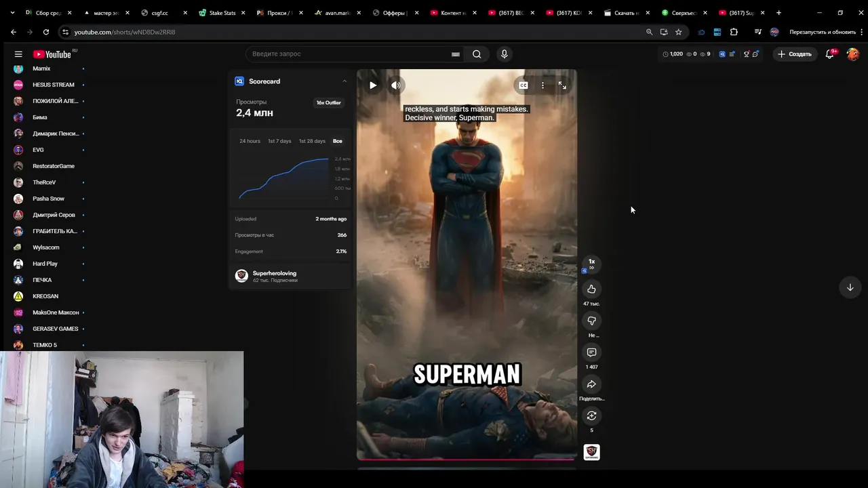The width and height of the screenshot is (868, 488).
Task: Seek on the short's red progress bar
Action: tap(467, 459)
